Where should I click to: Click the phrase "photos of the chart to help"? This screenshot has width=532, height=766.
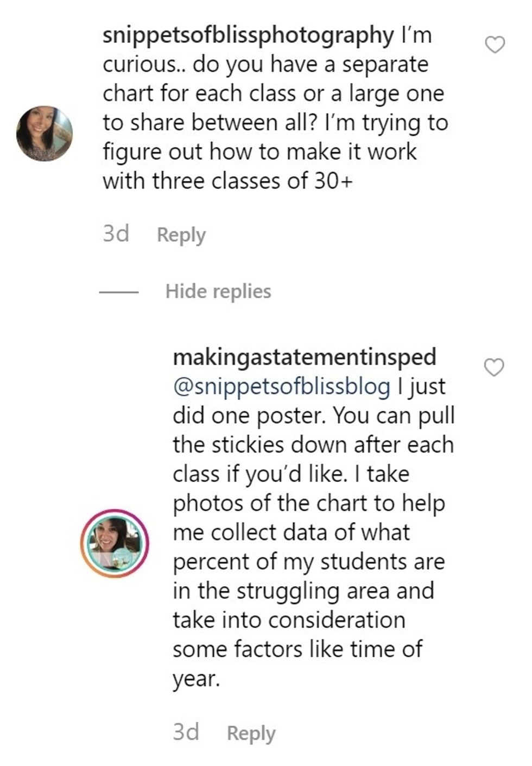(308, 503)
